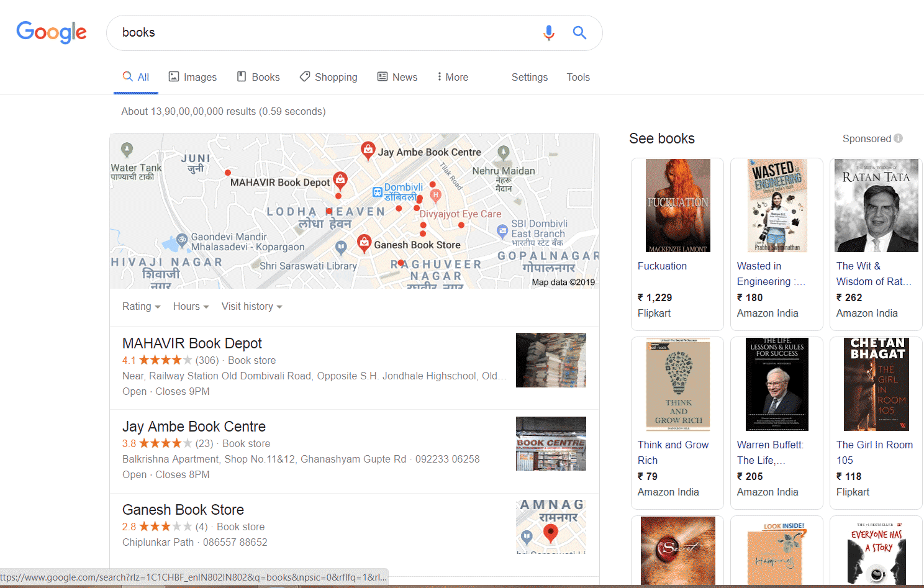Click the 'Open · Closes 8PM' hours text
Image resolution: width=924 pixels, height=588 pixels.
166,474
